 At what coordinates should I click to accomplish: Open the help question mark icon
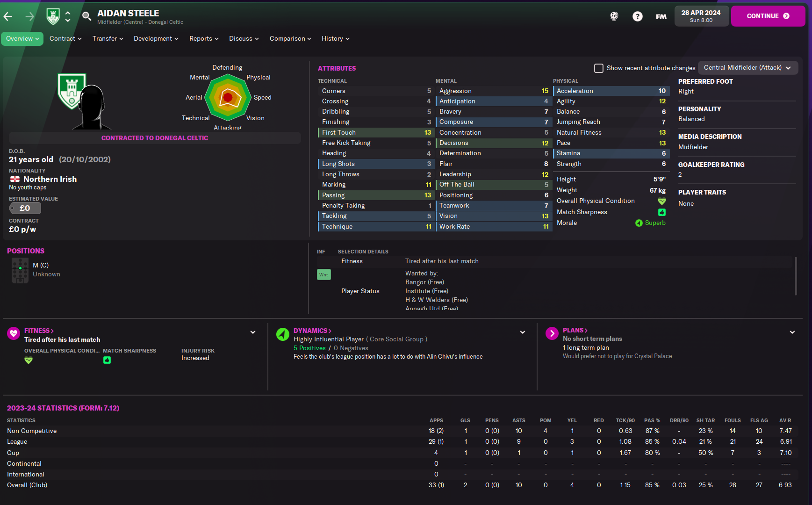pos(638,16)
